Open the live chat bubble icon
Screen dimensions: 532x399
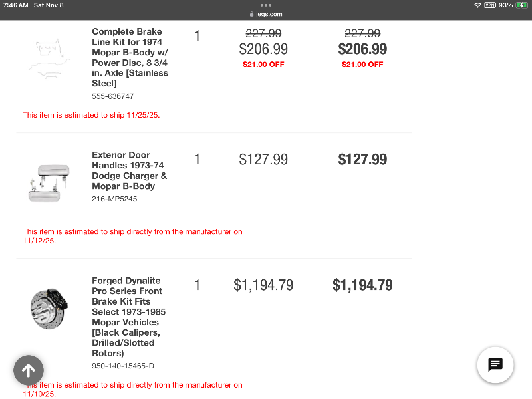click(x=495, y=364)
